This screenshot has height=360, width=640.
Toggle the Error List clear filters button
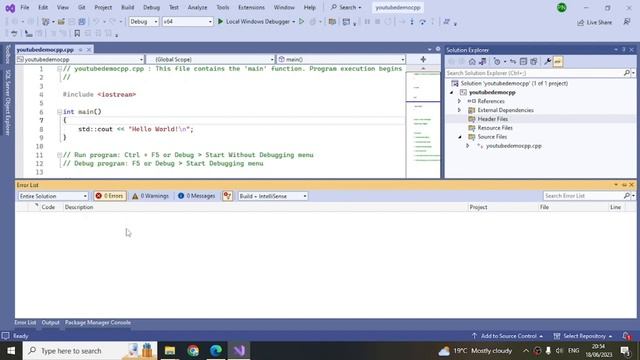point(227,196)
